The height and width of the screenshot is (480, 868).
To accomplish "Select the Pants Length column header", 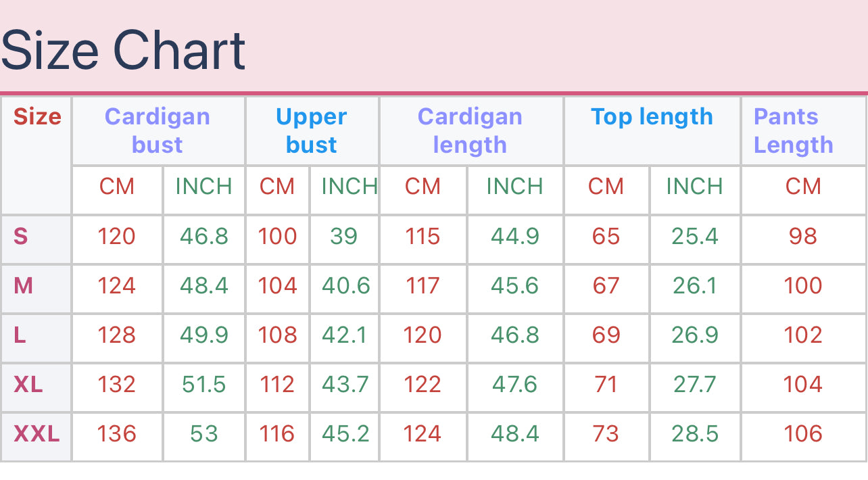I will [793, 130].
